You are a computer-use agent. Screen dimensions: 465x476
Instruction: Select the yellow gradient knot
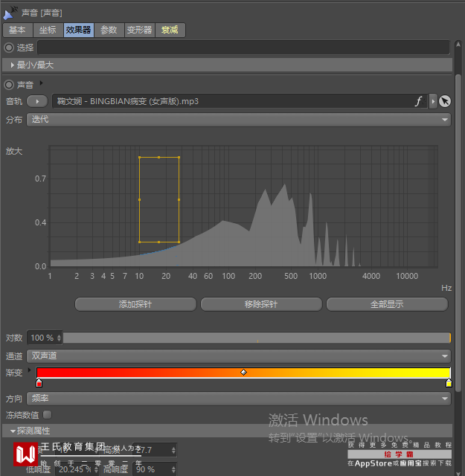[x=449, y=383]
